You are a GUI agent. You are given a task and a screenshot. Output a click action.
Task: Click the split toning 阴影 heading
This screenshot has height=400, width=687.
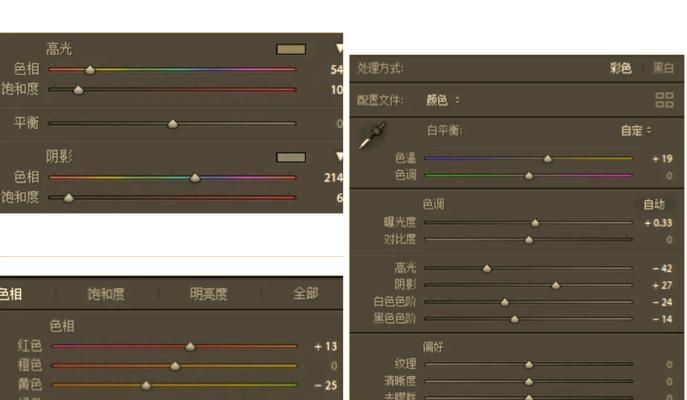coord(59,156)
